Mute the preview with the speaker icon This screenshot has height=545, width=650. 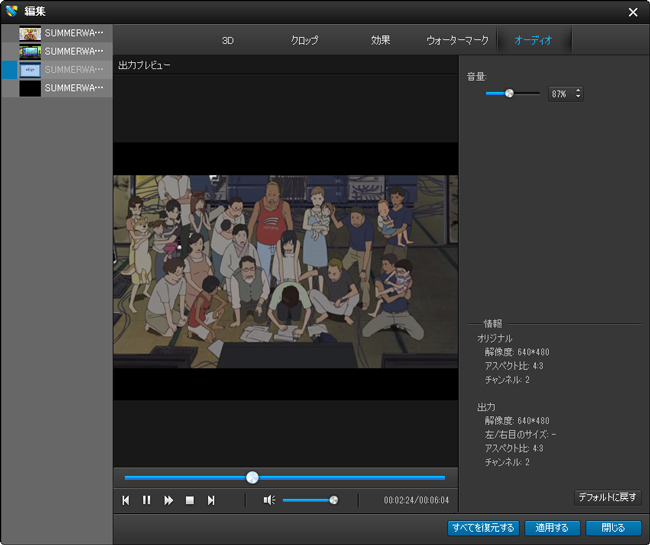(269, 500)
